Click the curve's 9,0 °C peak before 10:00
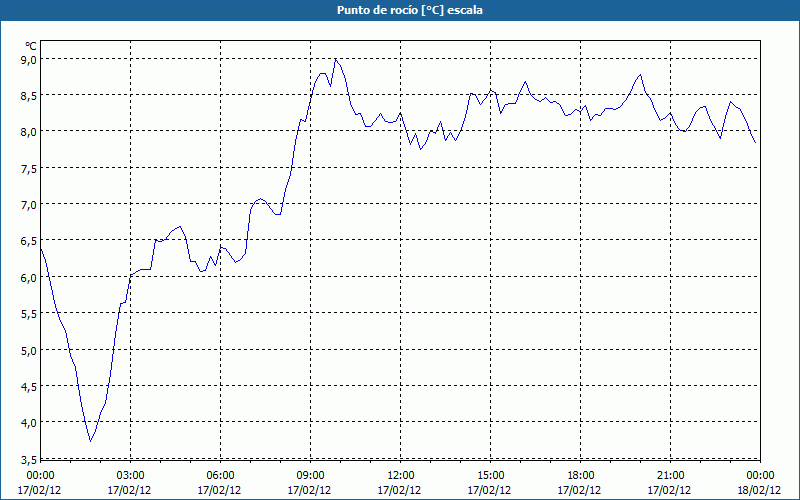The width and height of the screenshot is (800, 500). (335, 59)
